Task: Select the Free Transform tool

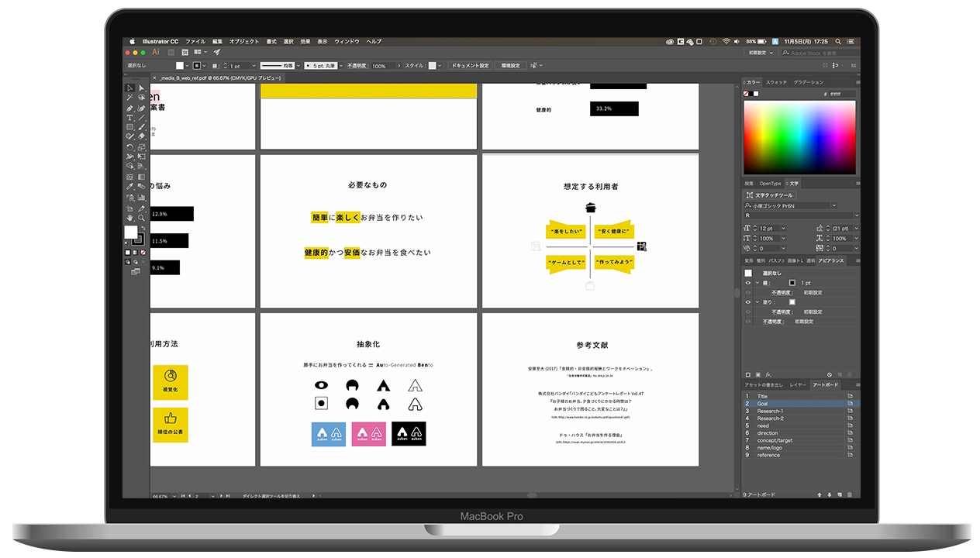Action: pos(142,157)
